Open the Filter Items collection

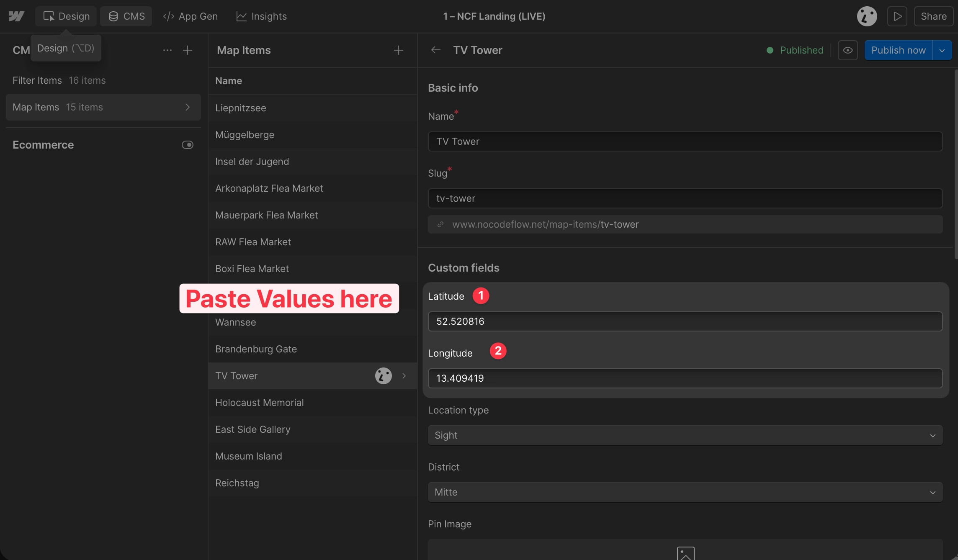tap(103, 80)
